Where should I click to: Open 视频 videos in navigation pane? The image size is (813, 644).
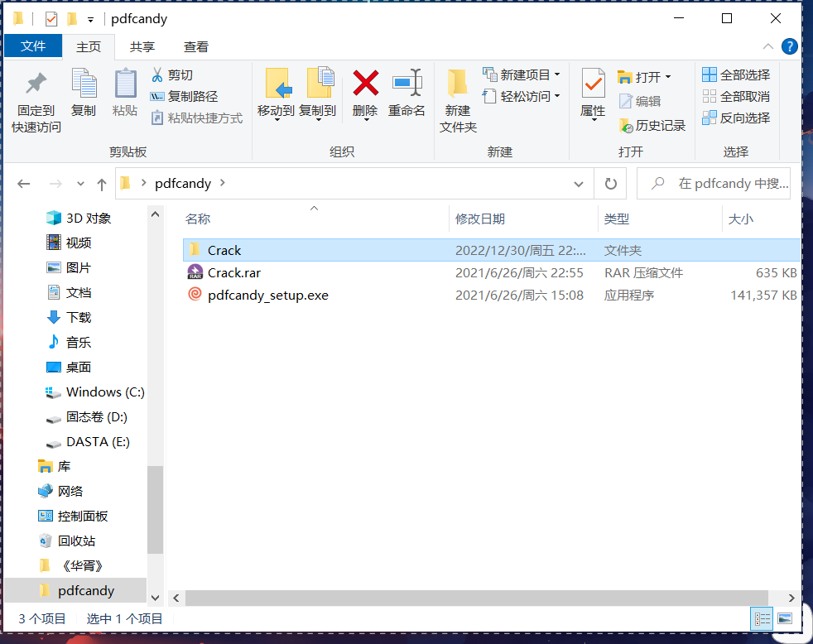69,243
